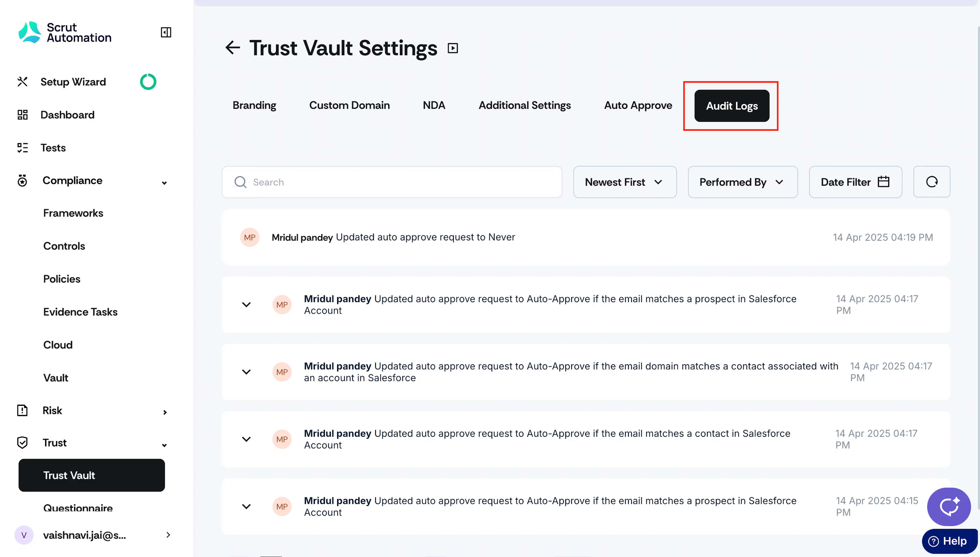The image size is (980, 557).
Task: Click the Tests checklist icon
Action: click(x=22, y=148)
